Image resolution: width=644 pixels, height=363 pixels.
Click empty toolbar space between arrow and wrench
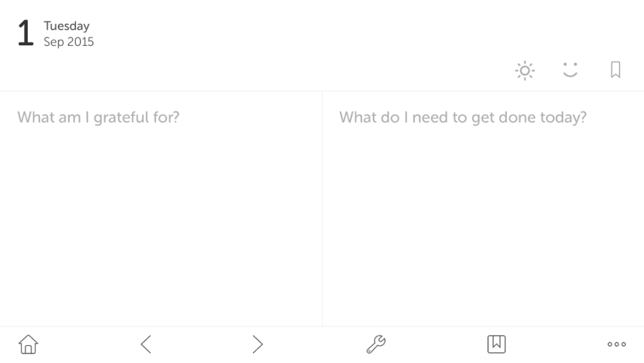(x=314, y=344)
